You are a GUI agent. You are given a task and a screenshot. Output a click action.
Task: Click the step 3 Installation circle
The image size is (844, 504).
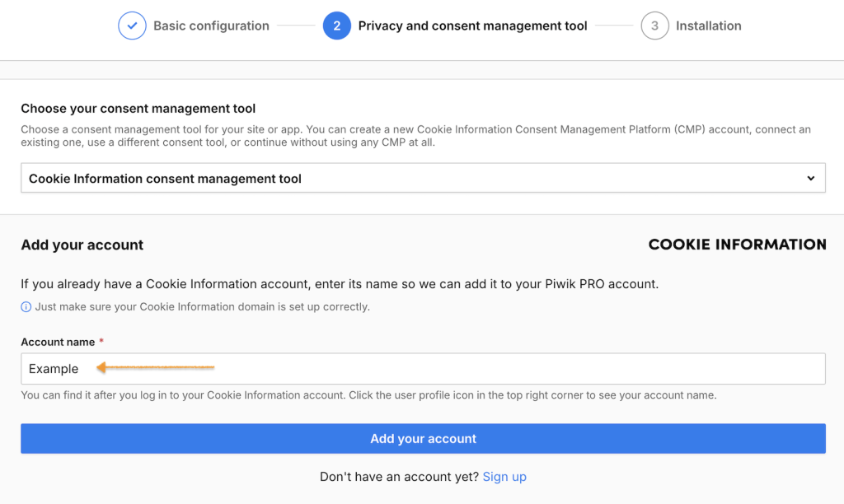[x=654, y=26]
